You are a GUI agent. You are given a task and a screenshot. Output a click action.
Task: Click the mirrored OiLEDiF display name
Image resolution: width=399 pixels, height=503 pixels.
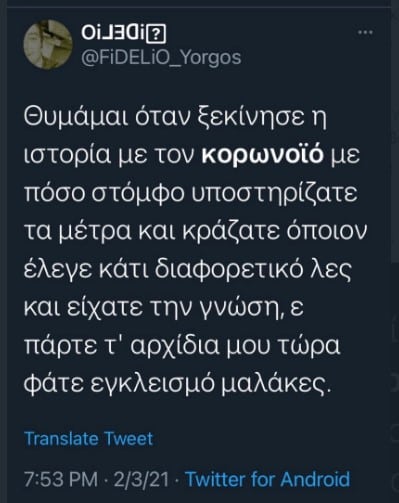pos(114,33)
